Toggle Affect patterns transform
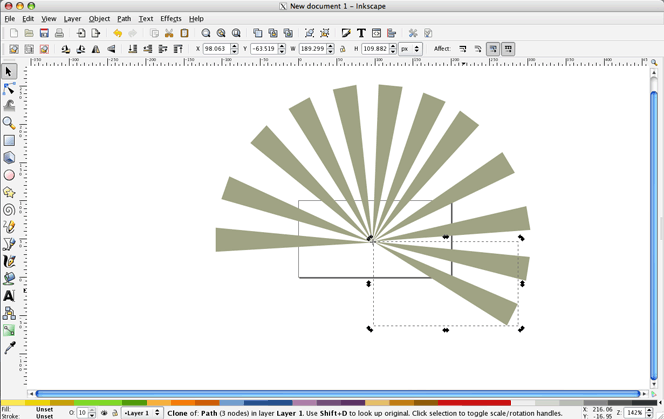Screen dimensions: 664x419 pos(508,49)
